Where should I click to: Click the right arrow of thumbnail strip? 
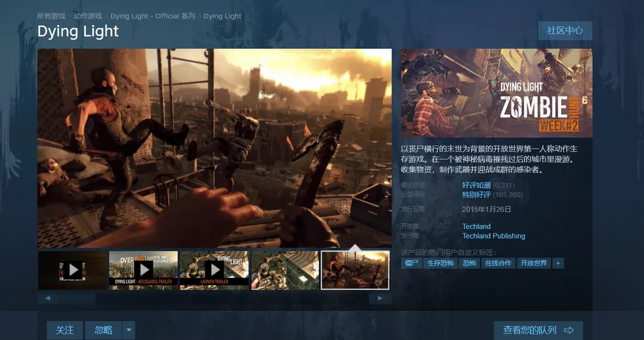coord(380,298)
